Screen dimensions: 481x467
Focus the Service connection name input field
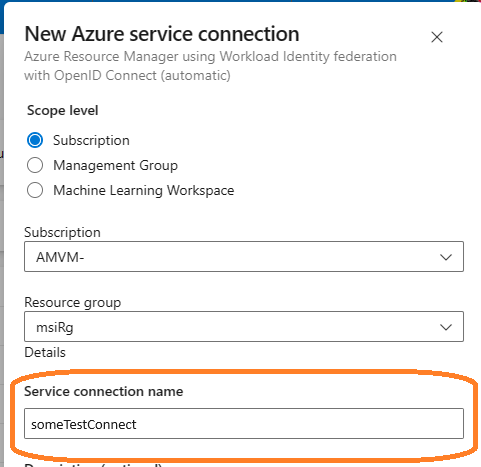(x=244, y=424)
